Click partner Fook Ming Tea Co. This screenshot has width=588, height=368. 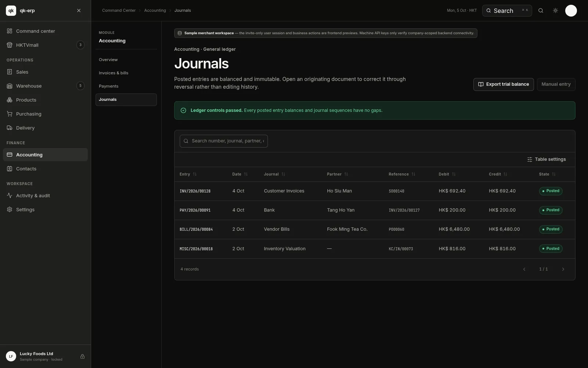(x=347, y=229)
